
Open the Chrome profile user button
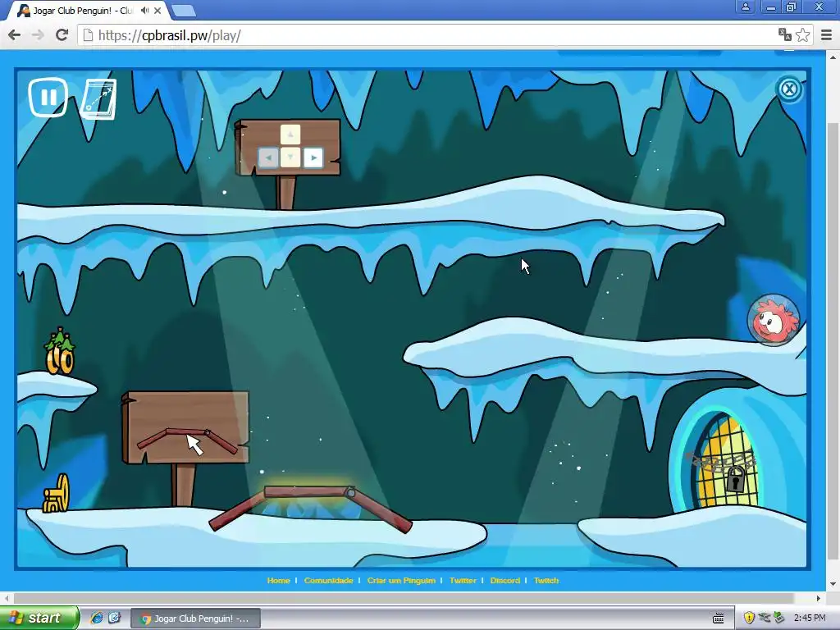[745, 7]
